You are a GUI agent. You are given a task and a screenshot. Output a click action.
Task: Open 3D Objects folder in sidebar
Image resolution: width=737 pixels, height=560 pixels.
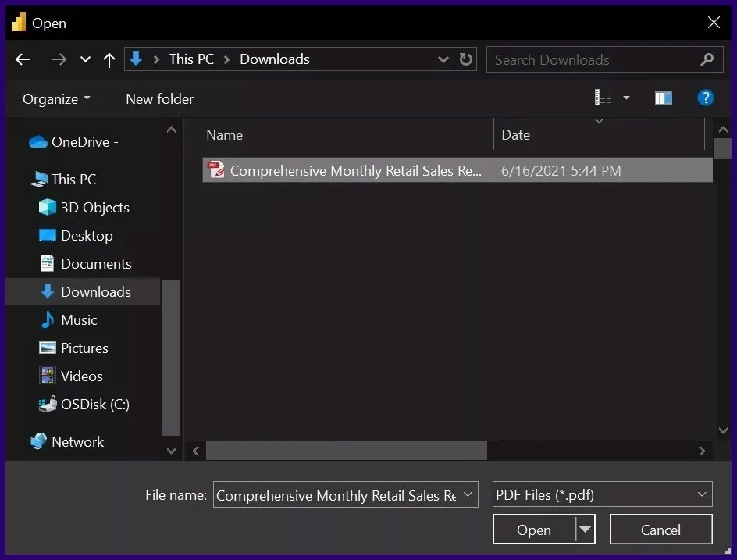(94, 208)
